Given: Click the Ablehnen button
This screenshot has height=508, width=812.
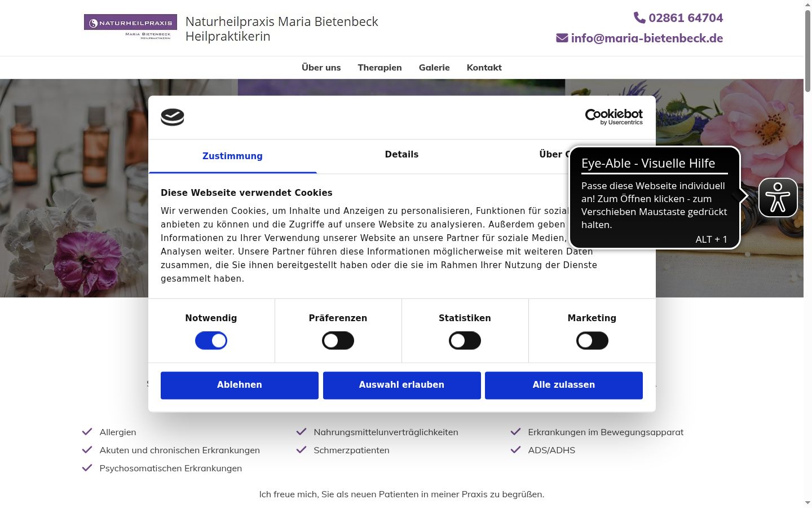Looking at the screenshot, I should pyautogui.click(x=240, y=385).
